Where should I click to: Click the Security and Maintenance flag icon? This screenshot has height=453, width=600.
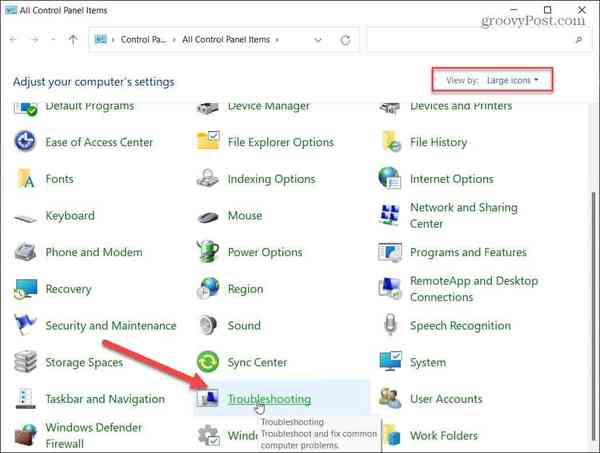(24, 324)
